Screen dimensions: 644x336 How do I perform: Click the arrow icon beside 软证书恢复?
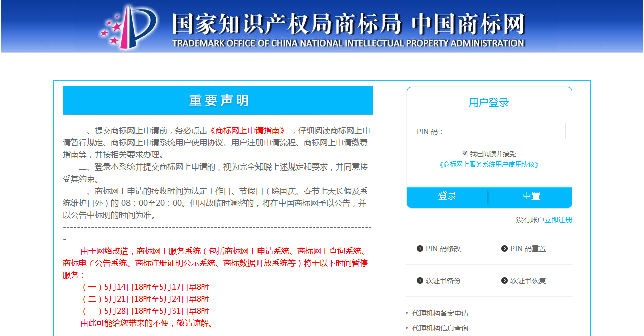(504, 281)
